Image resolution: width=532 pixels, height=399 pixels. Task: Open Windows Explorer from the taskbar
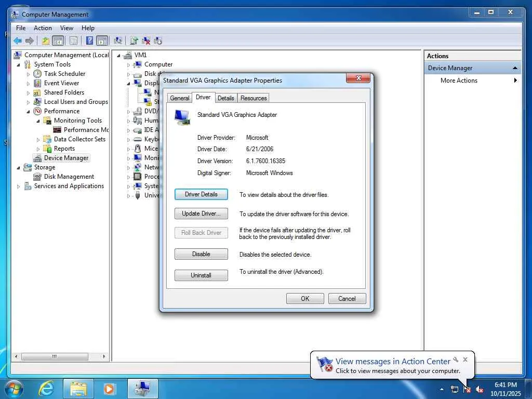(x=78, y=389)
